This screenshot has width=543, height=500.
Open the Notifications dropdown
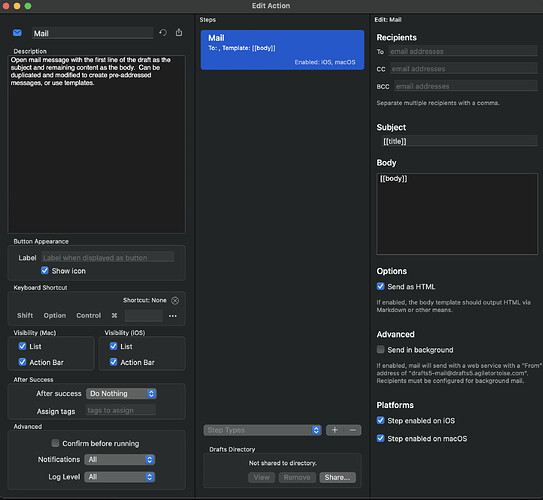tap(119, 459)
